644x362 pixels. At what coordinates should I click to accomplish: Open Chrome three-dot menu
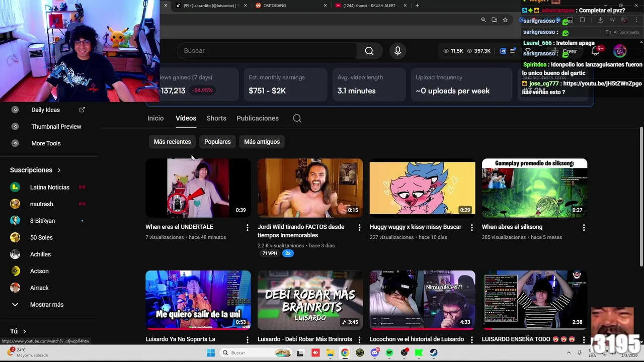tap(636, 20)
